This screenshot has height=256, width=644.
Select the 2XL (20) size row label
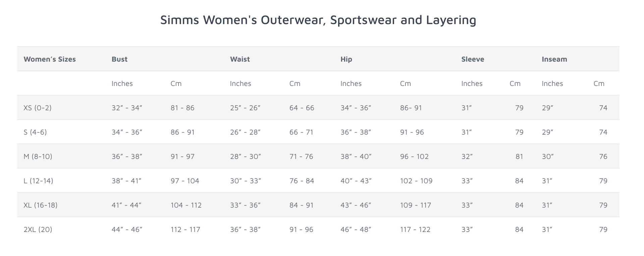point(38,229)
